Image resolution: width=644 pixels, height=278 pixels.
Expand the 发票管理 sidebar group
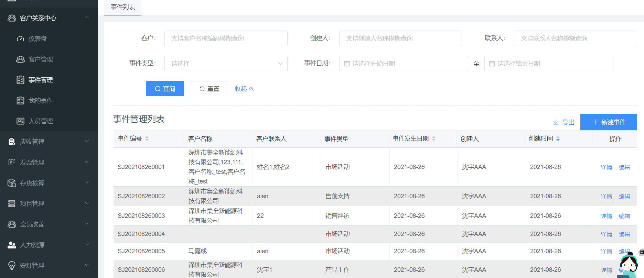(x=49, y=162)
